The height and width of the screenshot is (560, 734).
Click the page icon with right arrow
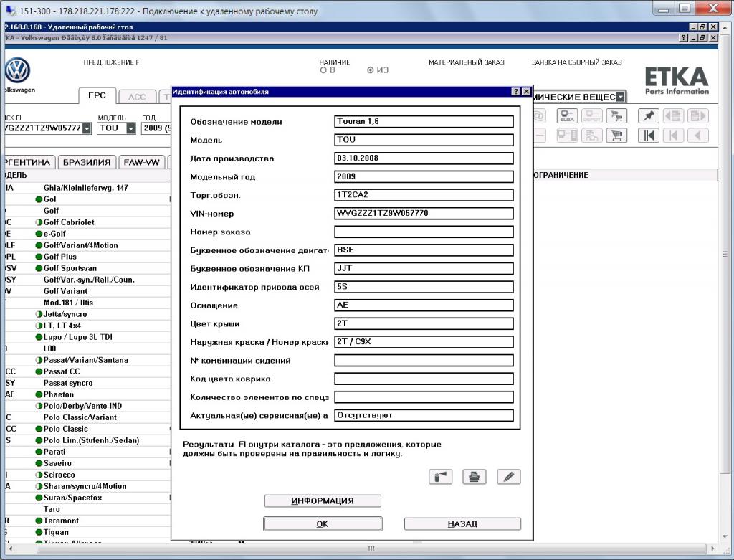[x=698, y=116]
